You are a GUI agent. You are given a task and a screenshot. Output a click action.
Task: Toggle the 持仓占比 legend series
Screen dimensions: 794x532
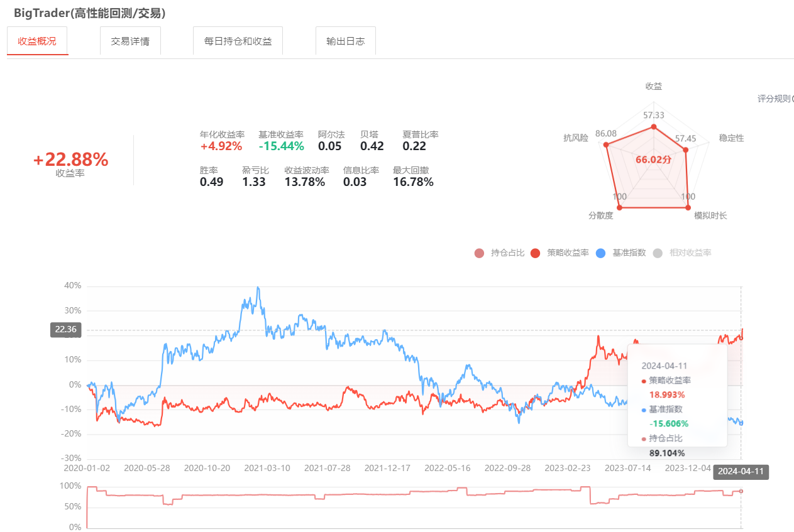tap(500, 252)
